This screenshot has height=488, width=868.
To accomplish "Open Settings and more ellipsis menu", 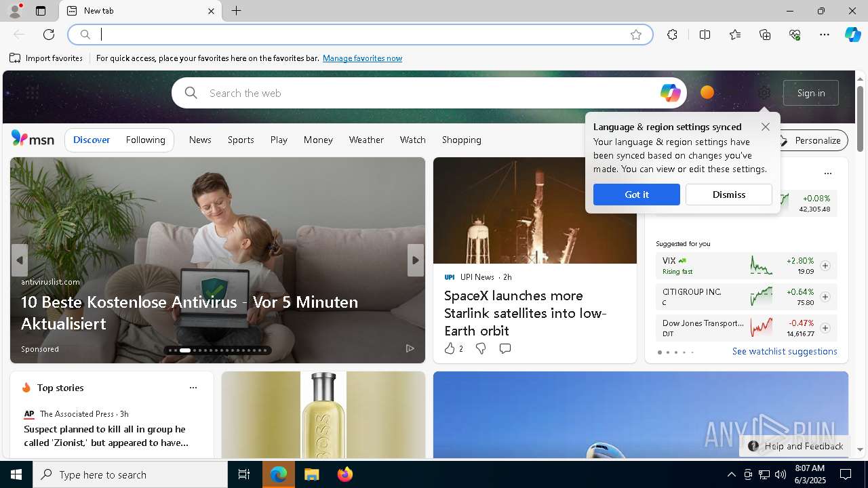I will (825, 35).
